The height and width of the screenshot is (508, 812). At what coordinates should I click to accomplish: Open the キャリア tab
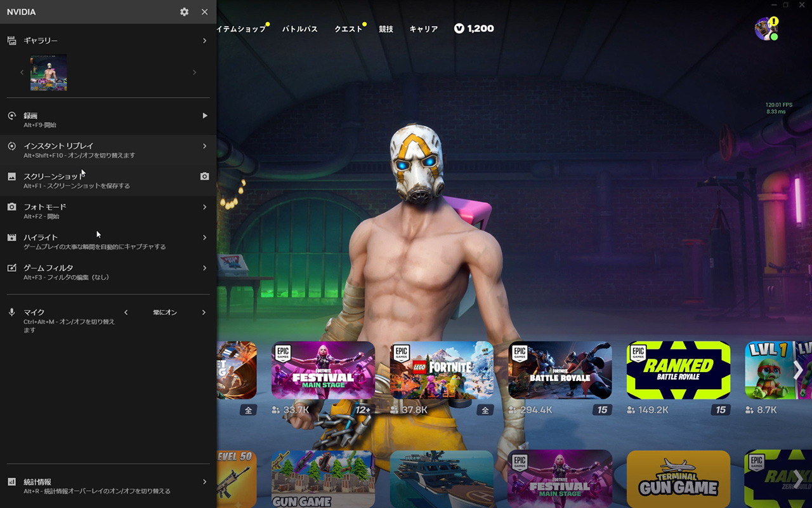[x=423, y=29]
